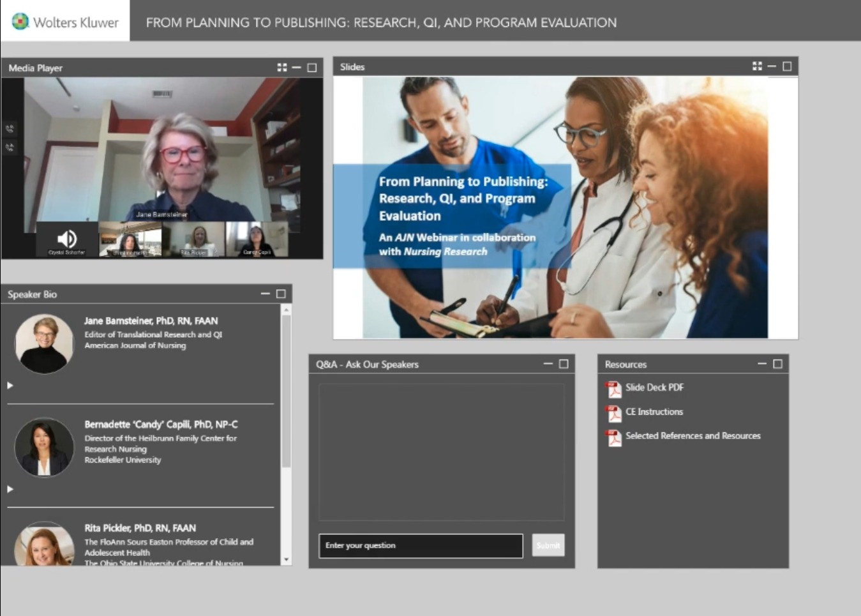Image resolution: width=861 pixels, height=616 pixels.
Task: Minimize the Speaker Bio panel
Action: point(265,294)
